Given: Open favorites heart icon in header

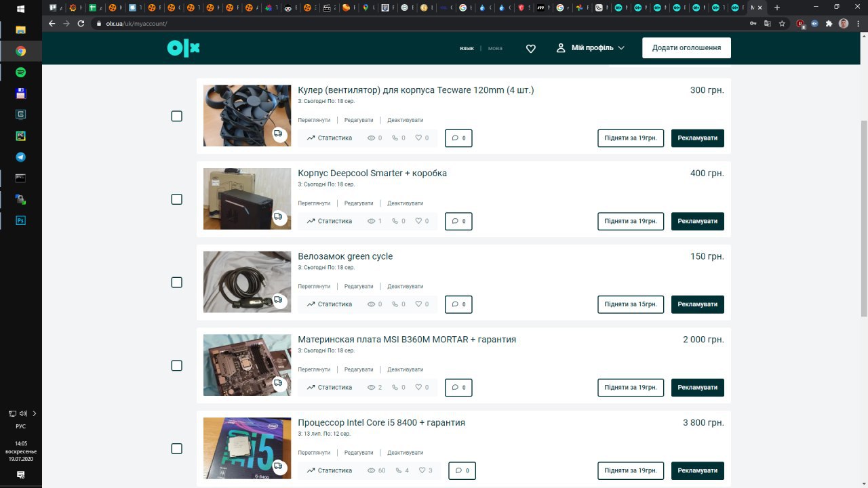Looking at the screenshot, I should click(x=531, y=48).
